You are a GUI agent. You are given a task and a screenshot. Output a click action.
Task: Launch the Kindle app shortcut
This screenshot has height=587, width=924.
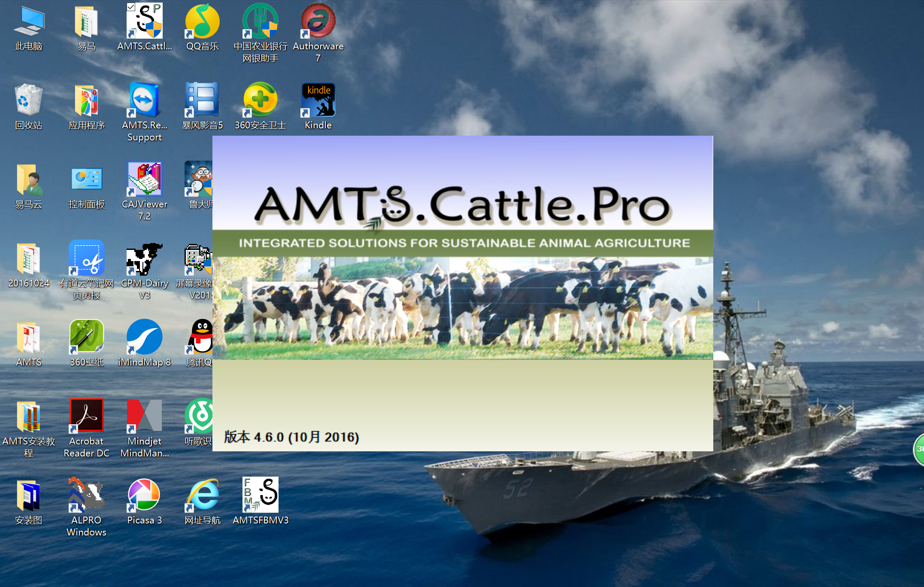point(318,107)
